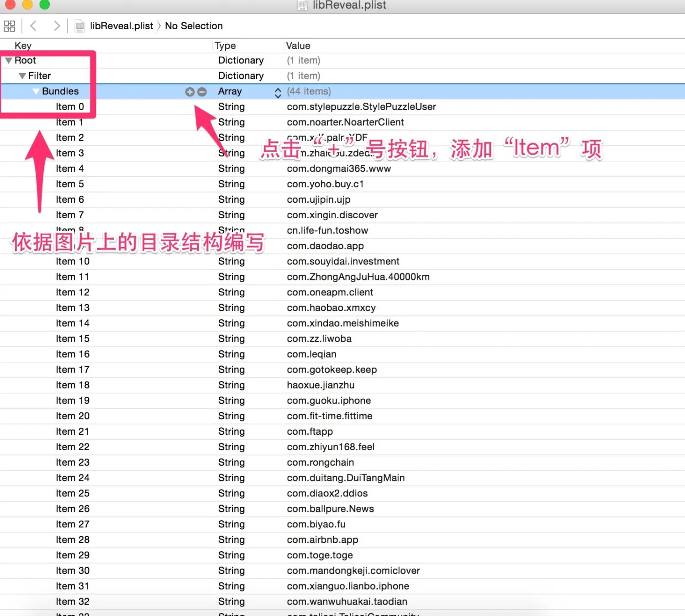The width and height of the screenshot is (685, 616).
Task: Collapse the Bundles disclosure triangle
Action: (x=36, y=92)
